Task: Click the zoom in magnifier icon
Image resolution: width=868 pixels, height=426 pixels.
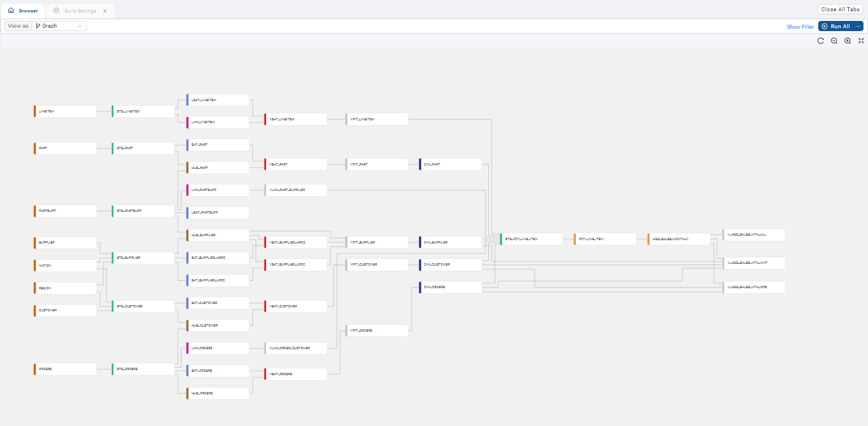Action: tap(848, 41)
